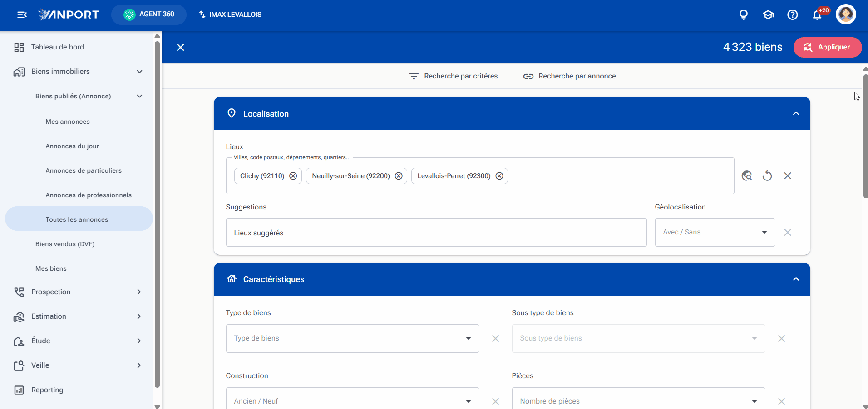Collapse the sidebar with hamburger menu icon
This screenshot has width=868, height=409.
(22, 15)
